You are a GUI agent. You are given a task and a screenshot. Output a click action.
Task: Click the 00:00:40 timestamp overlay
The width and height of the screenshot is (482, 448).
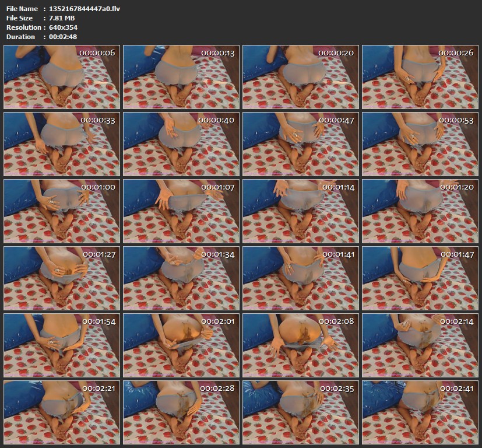pos(216,120)
